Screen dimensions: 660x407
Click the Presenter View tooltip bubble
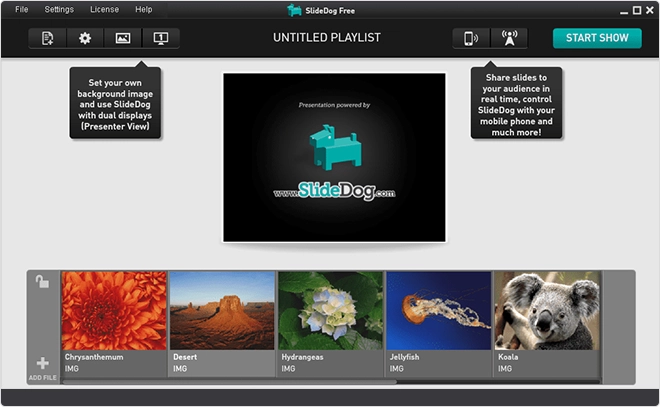tap(115, 103)
